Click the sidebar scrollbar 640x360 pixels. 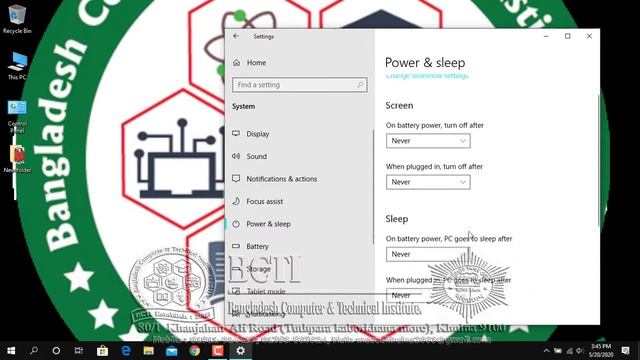(x=373, y=187)
